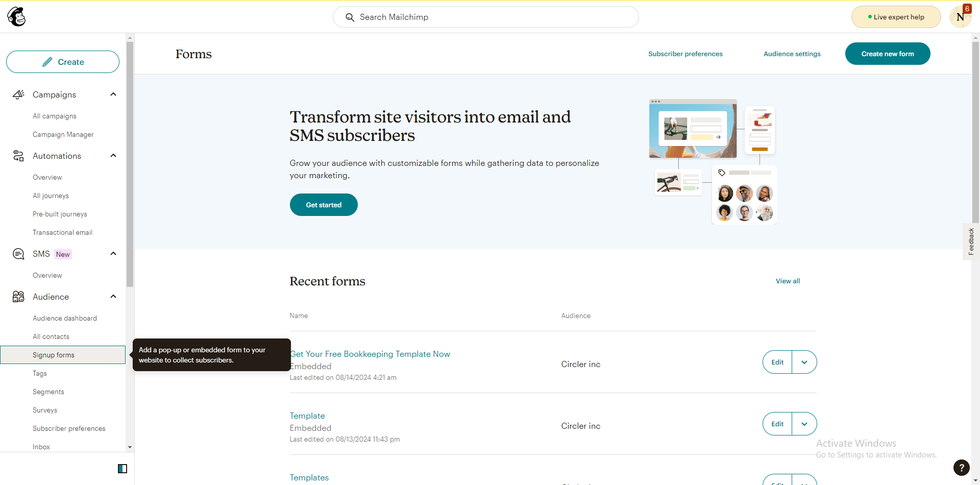Go to Automations Overview
The image size is (980, 485).
pos(47,177)
